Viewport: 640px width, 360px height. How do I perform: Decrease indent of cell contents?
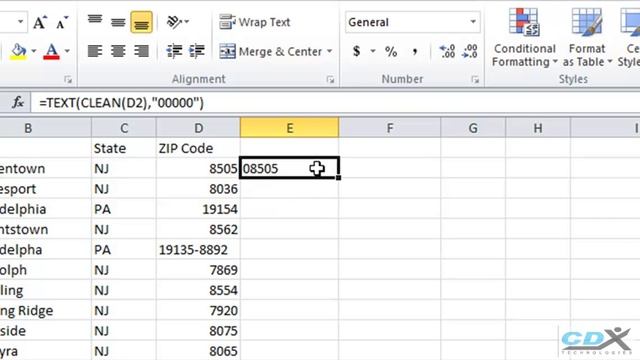coord(174,51)
